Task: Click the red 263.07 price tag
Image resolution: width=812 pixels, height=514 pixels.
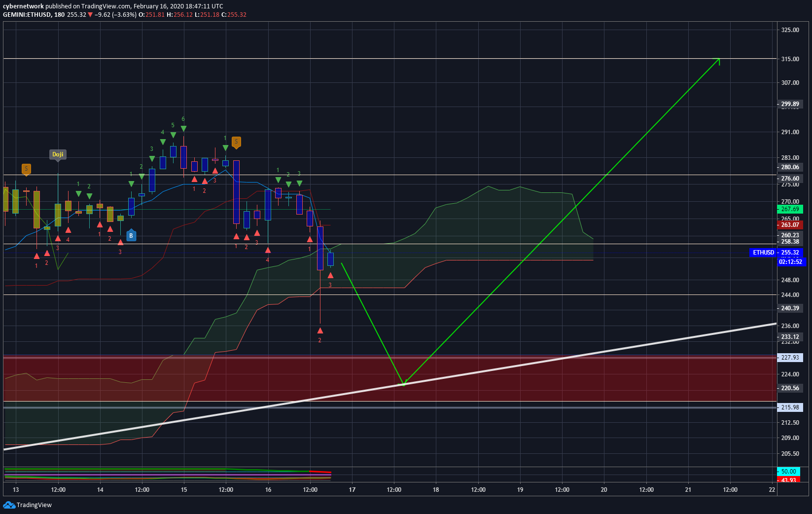Action: 790,225
